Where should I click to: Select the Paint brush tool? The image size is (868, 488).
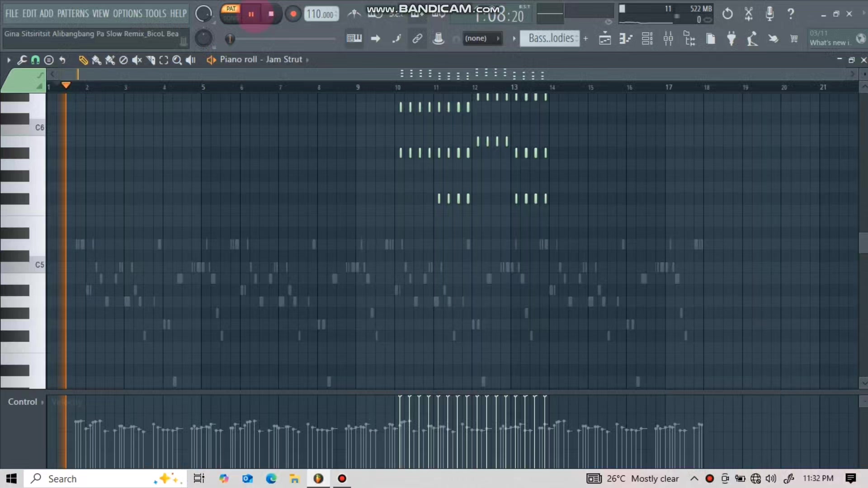coord(96,60)
